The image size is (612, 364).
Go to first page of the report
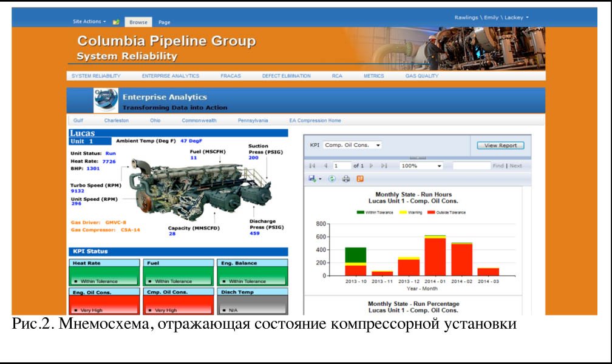coord(312,166)
